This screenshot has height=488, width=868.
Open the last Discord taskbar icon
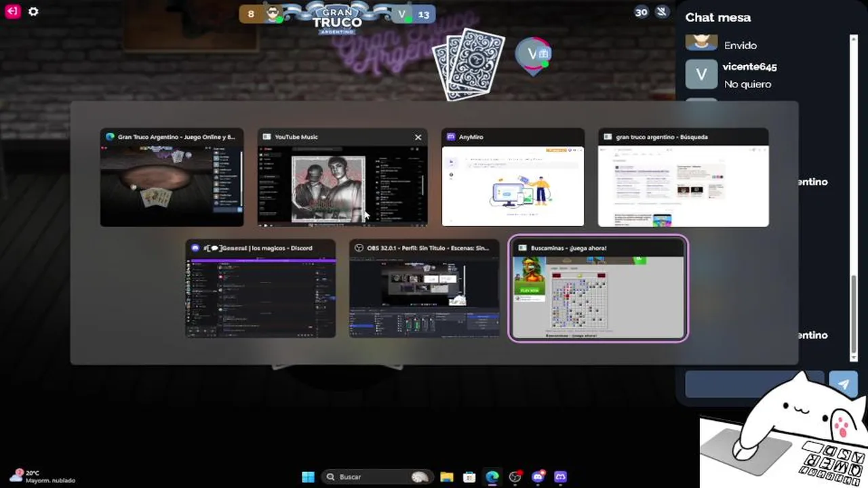tap(561, 476)
